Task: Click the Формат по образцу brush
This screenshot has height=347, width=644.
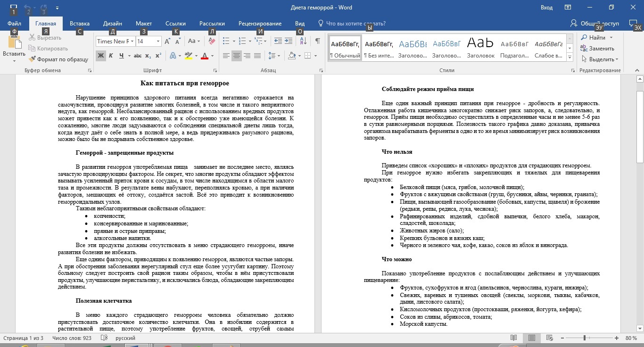Action: tap(58, 59)
